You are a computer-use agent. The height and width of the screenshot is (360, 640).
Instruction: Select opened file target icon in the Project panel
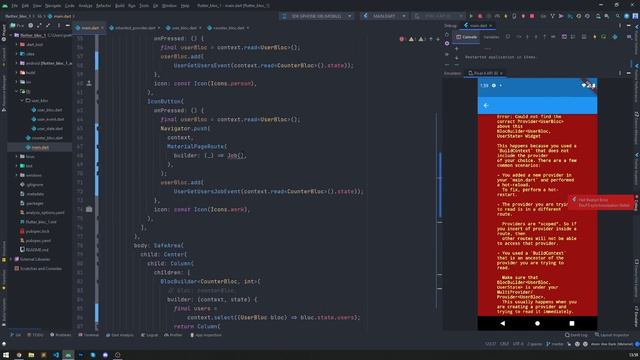click(31, 25)
